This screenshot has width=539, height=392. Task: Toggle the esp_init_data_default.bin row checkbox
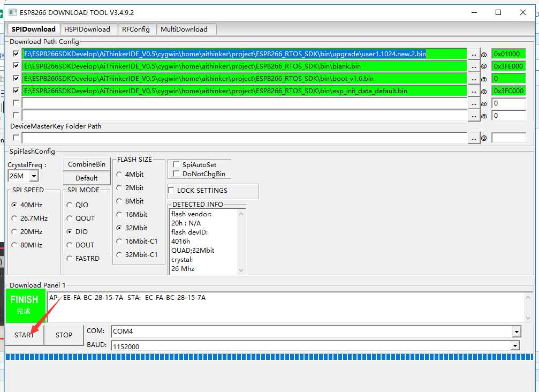16,91
